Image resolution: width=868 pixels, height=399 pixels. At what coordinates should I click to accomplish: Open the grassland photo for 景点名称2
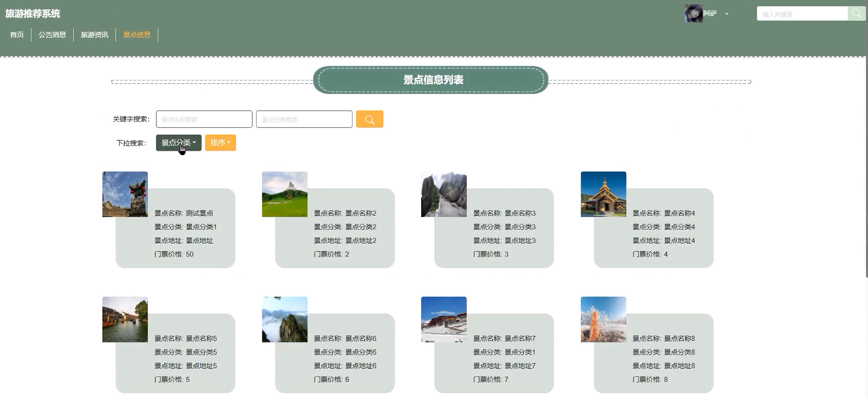coord(284,194)
